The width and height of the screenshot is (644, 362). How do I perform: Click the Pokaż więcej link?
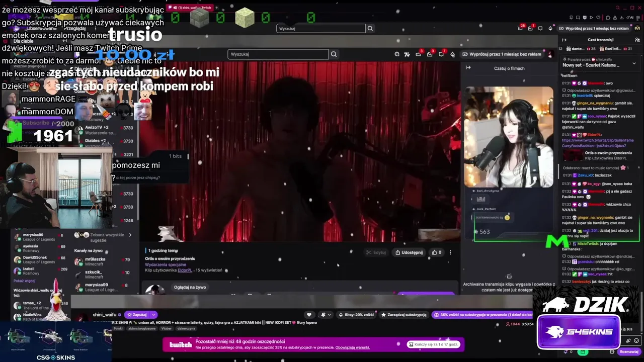(24, 281)
